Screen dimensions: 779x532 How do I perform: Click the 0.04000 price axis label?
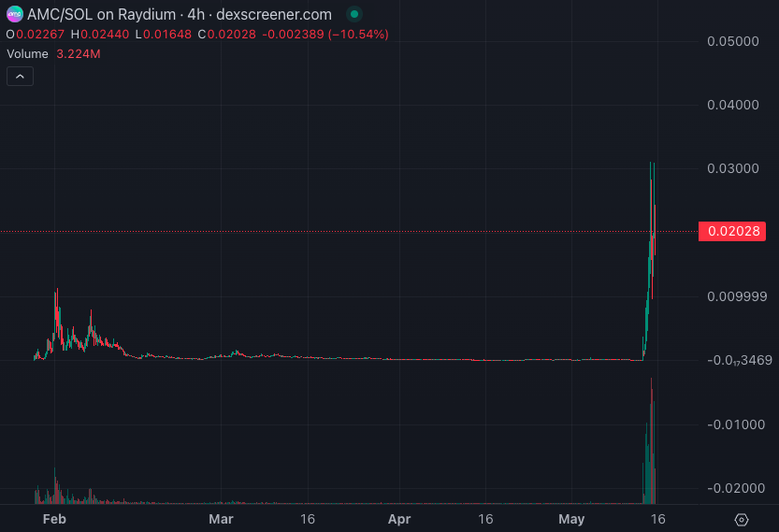pos(733,105)
